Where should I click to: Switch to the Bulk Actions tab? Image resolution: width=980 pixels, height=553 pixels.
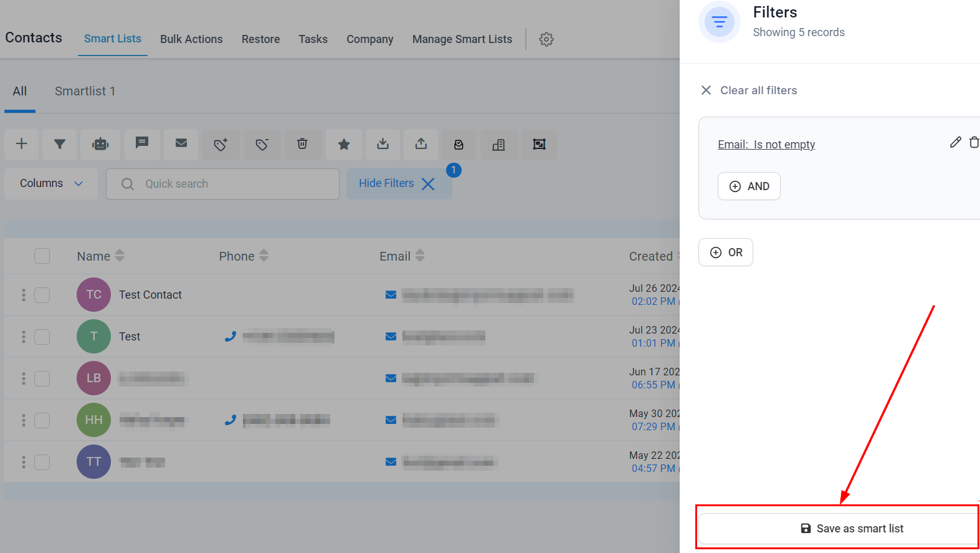191,39
